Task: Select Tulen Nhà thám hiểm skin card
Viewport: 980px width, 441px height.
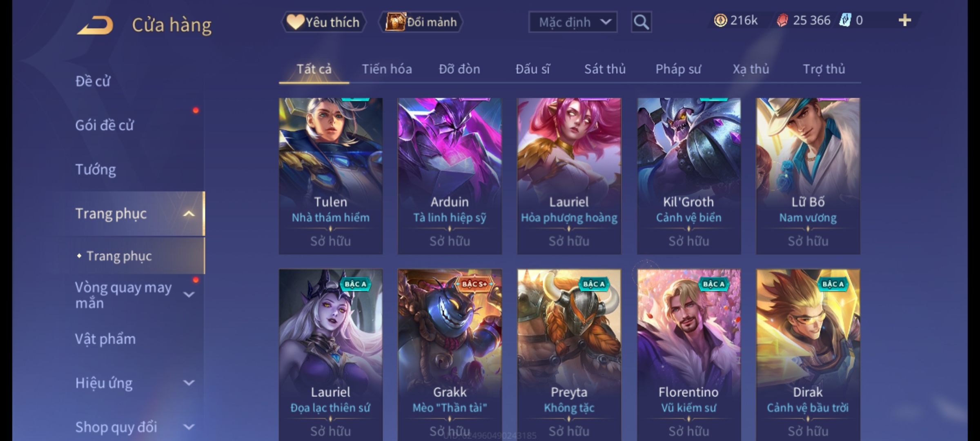Action: [x=330, y=176]
